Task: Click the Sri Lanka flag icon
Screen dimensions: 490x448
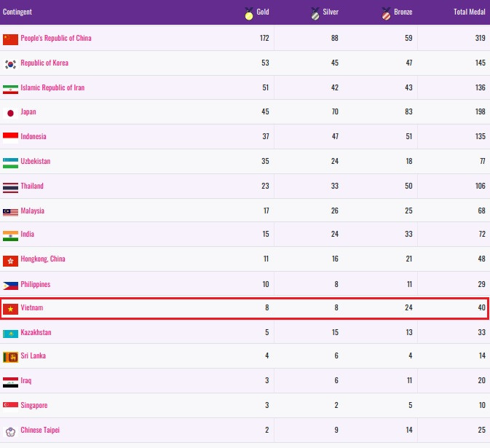Action: point(10,357)
